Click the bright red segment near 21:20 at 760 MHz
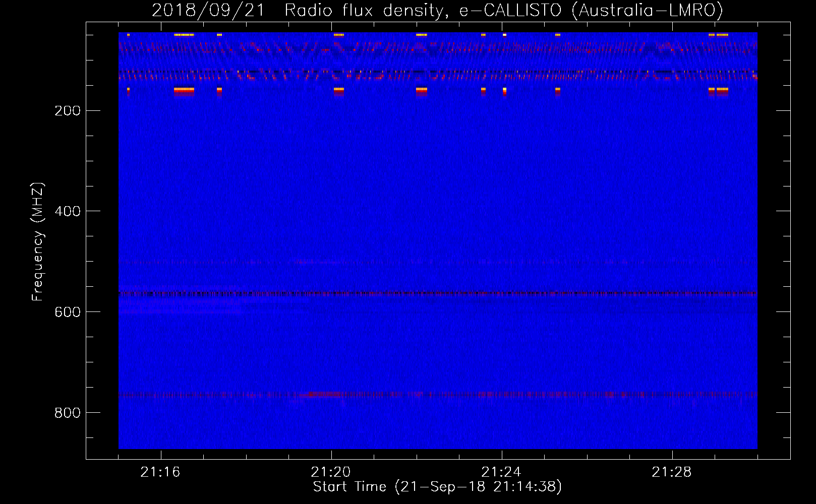The height and width of the screenshot is (504, 816). 323,394
